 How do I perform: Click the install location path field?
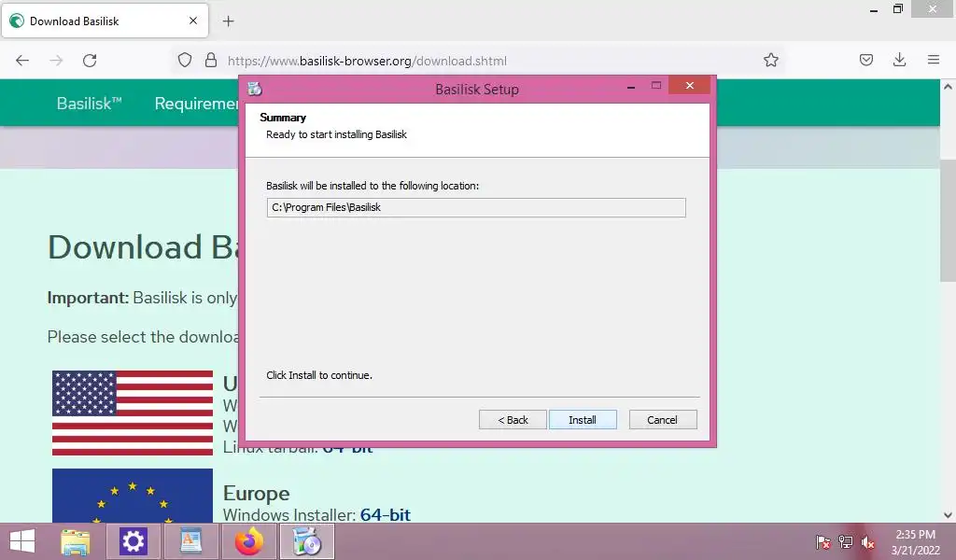[x=475, y=208]
